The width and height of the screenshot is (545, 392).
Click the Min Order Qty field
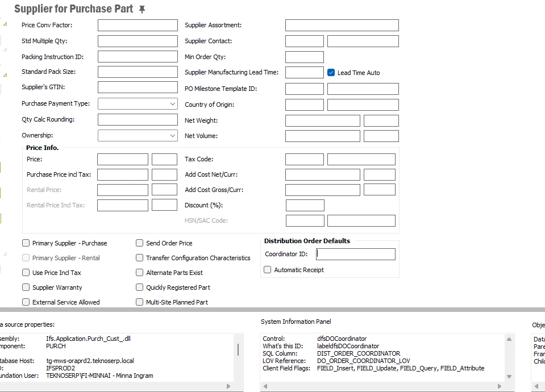[x=305, y=57]
